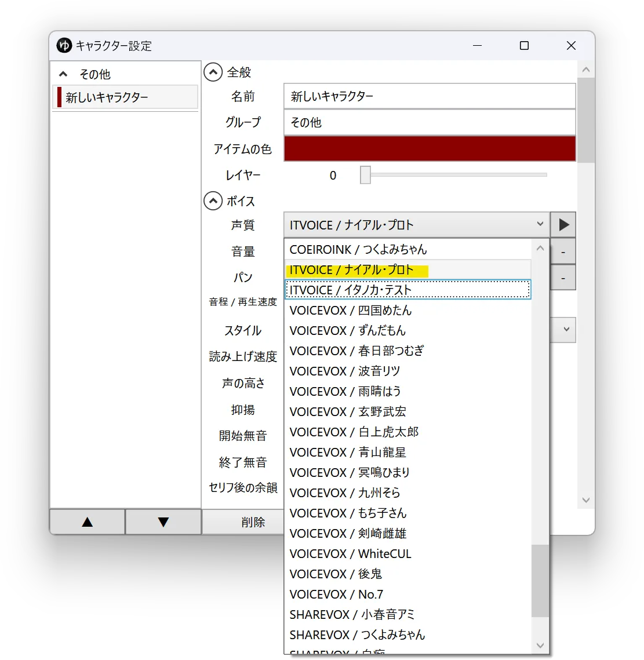Select VOICEVOX / 冥鳴ひまり
Viewport: 644px width, 660px height.
pyautogui.click(x=407, y=472)
